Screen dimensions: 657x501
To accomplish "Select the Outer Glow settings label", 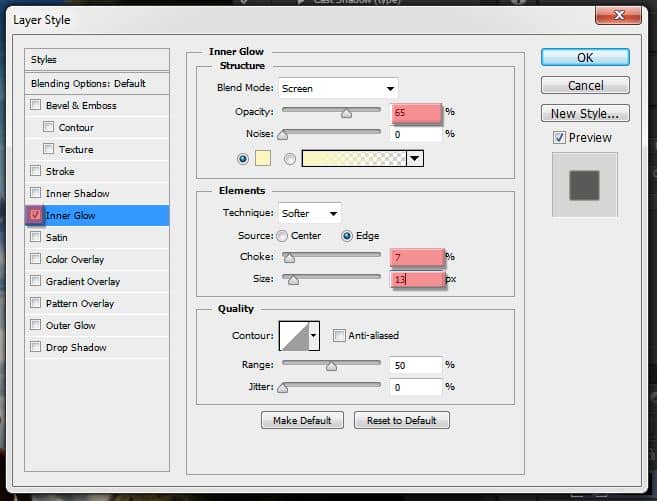I will coord(70,325).
